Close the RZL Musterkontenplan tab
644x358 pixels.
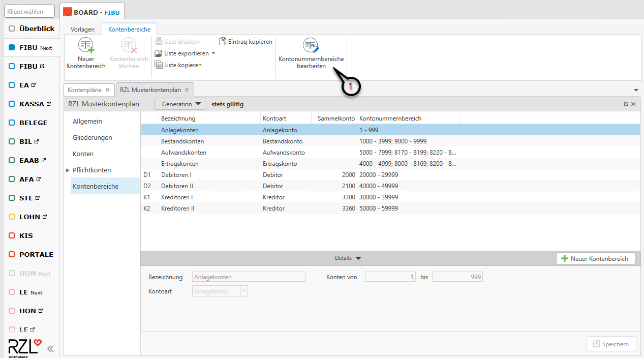click(x=187, y=90)
